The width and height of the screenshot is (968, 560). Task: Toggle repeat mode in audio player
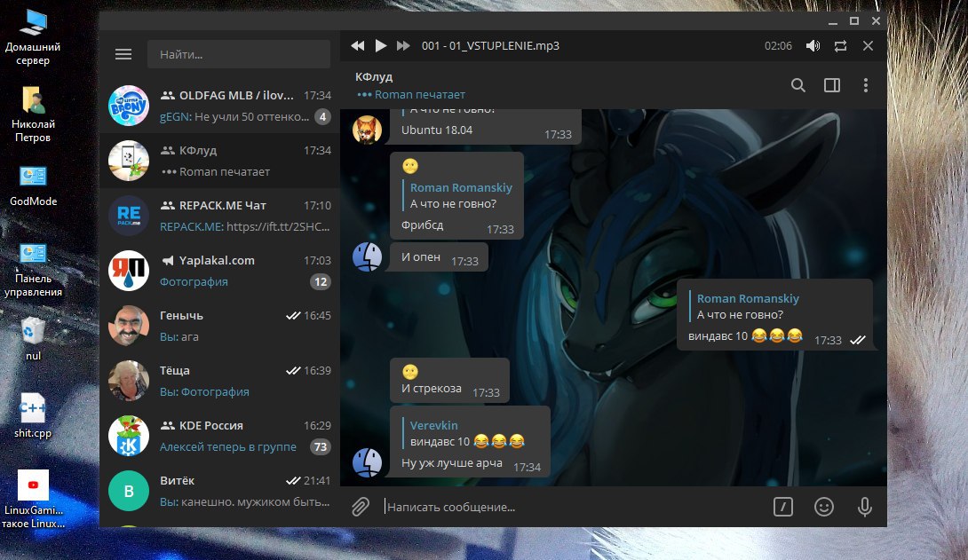840,45
